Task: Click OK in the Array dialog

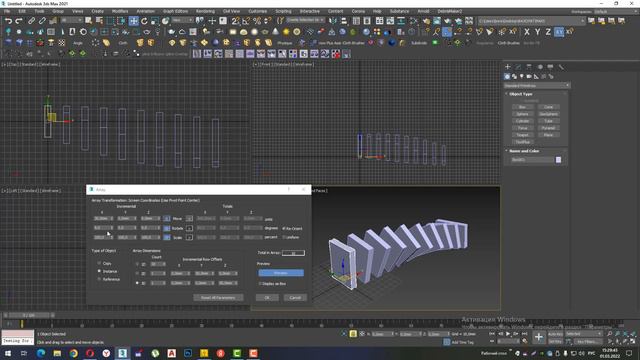Action: pos(267,298)
